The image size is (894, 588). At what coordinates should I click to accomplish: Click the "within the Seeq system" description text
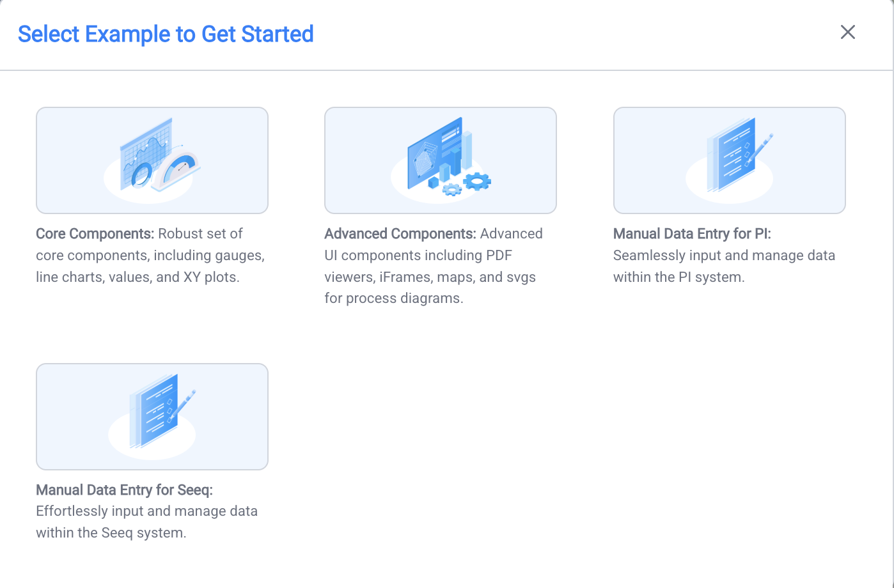111,533
